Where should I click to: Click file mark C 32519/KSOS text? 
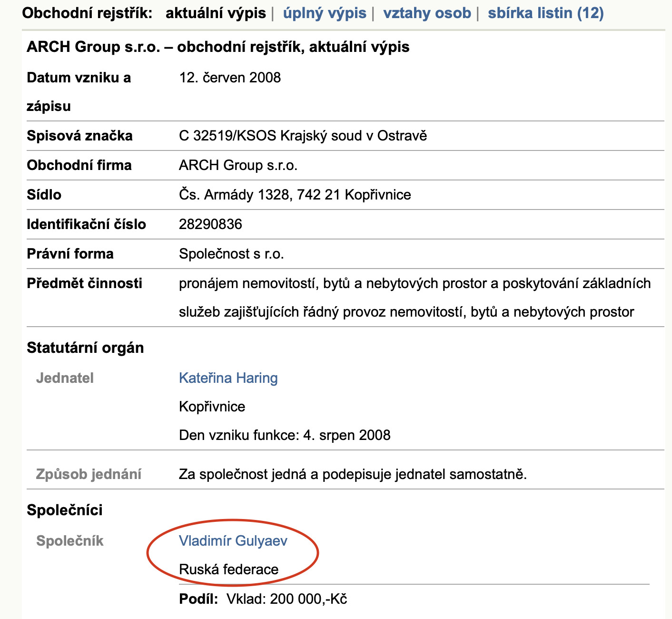pyautogui.click(x=303, y=136)
